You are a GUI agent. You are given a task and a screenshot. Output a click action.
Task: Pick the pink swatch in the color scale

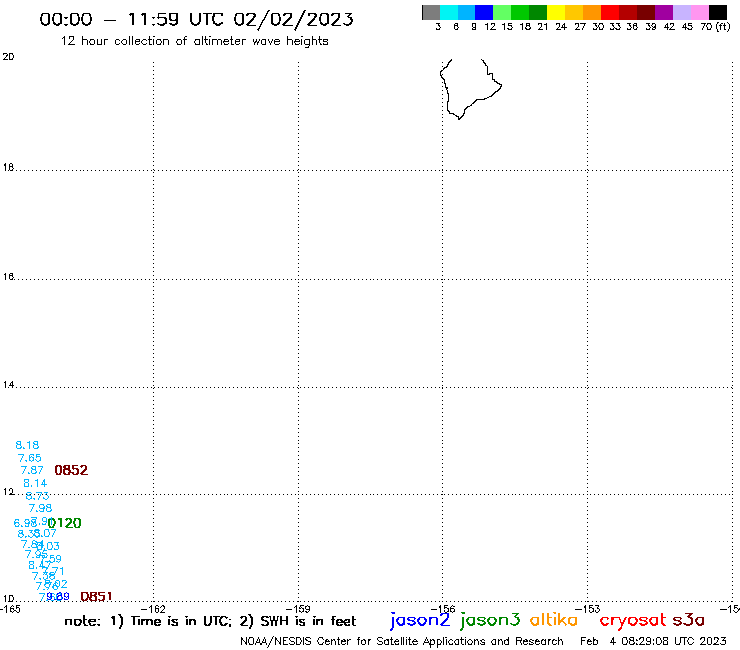(699, 13)
